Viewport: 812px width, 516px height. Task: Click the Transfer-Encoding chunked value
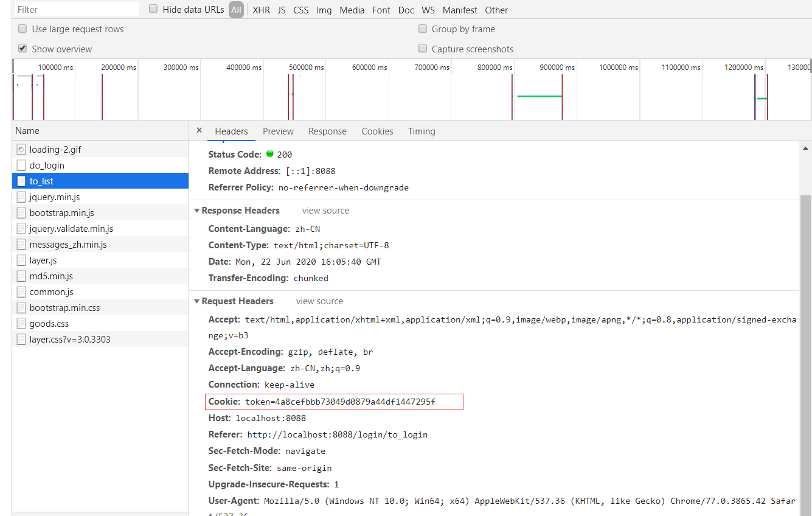click(311, 279)
